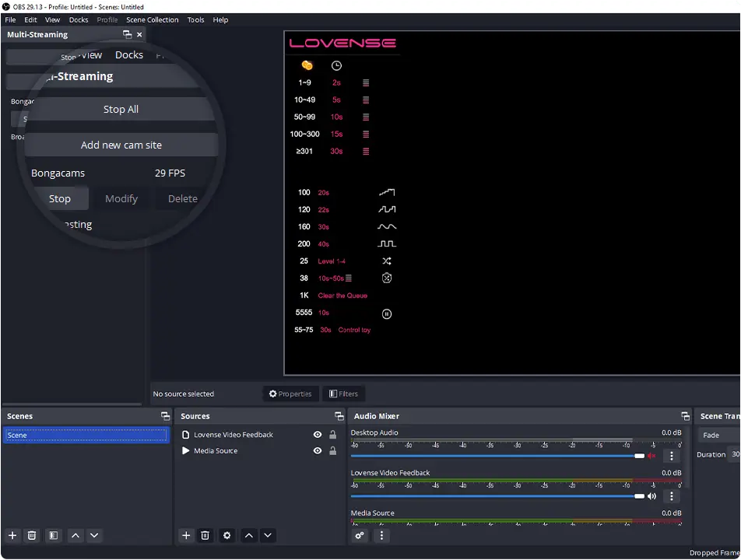
Task: Click the shuffle icon beside Level 1-4
Action: tap(387, 261)
